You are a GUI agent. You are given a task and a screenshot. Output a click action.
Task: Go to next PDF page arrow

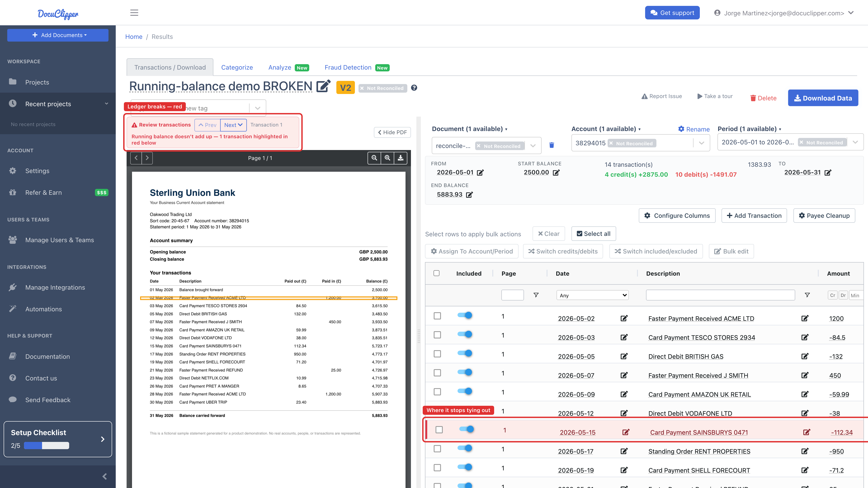[147, 158]
